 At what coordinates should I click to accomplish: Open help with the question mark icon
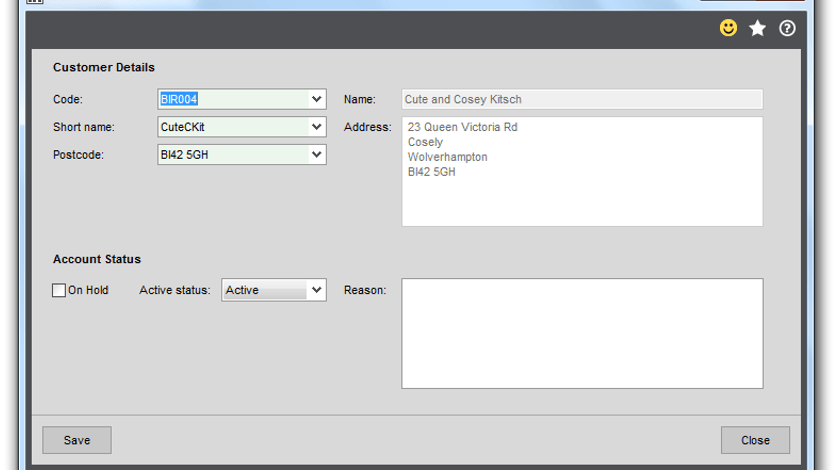tap(787, 28)
